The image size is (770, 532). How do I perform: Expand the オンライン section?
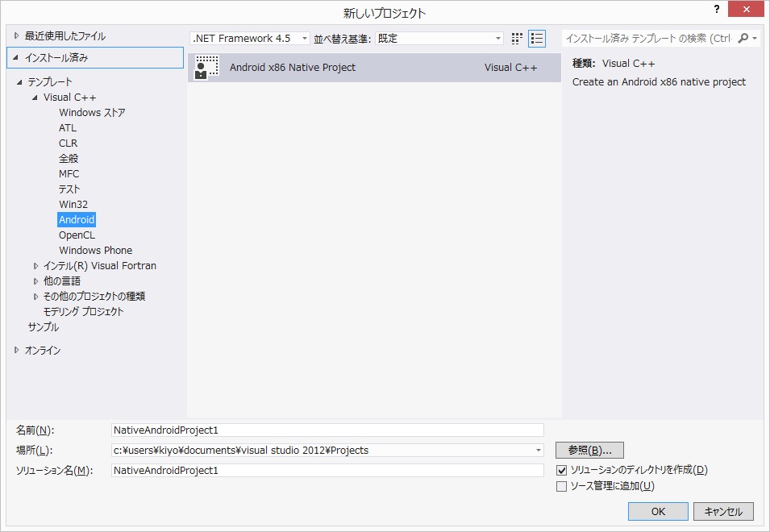pyautogui.click(x=17, y=351)
